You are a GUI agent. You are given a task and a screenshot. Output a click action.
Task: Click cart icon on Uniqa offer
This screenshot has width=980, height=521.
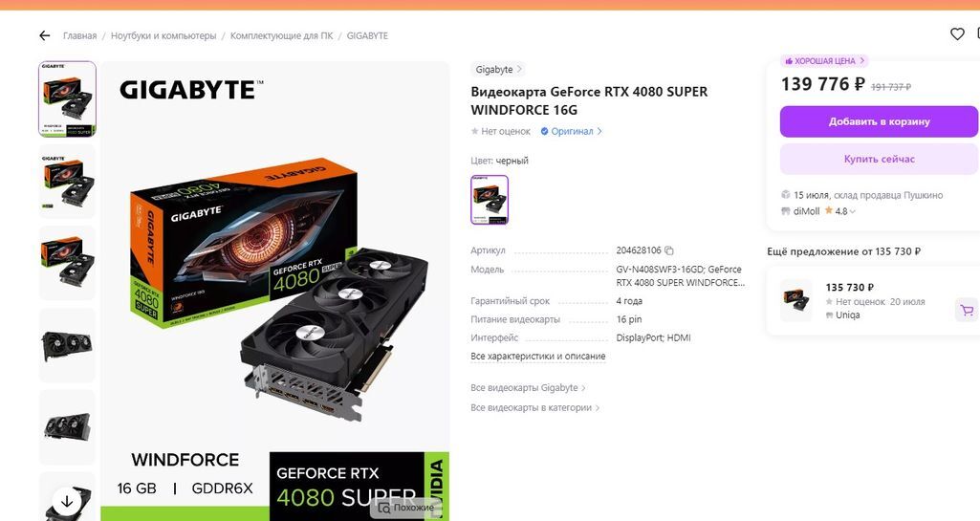[x=967, y=310]
